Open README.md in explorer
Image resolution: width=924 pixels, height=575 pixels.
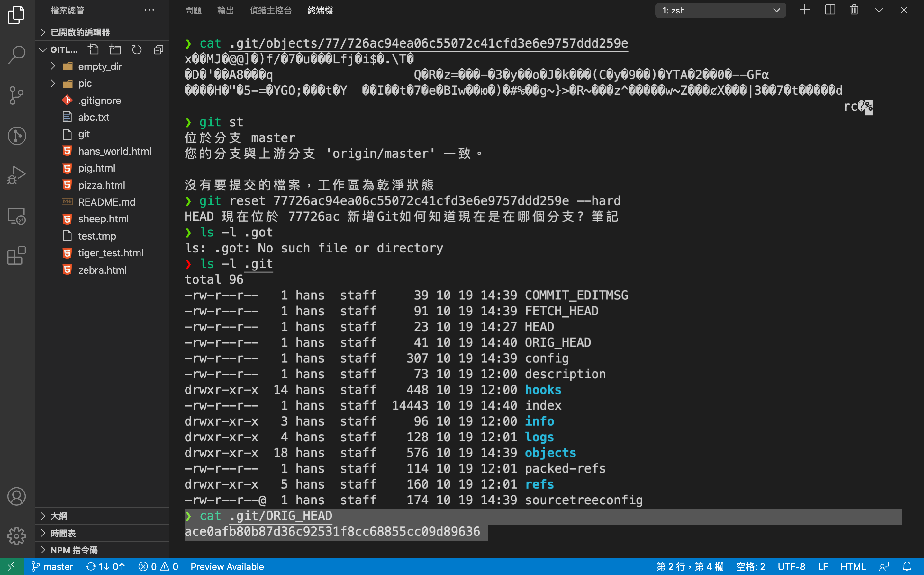[x=102, y=202]
